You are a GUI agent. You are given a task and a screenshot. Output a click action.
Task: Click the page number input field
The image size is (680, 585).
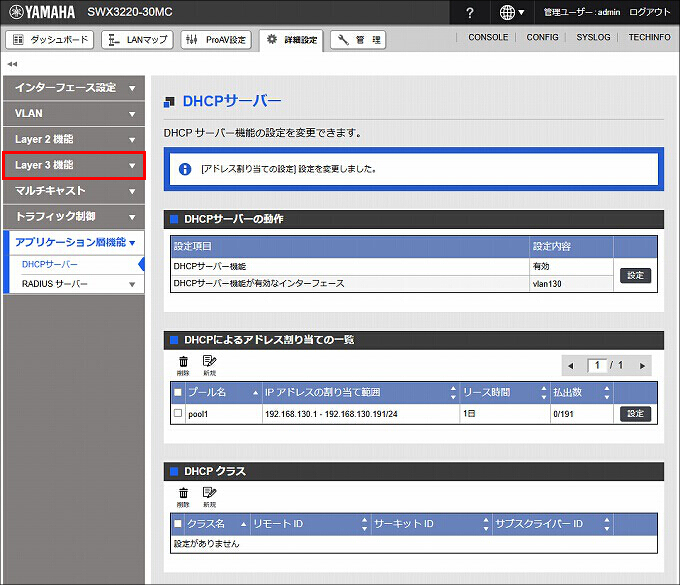click(596, 366)
